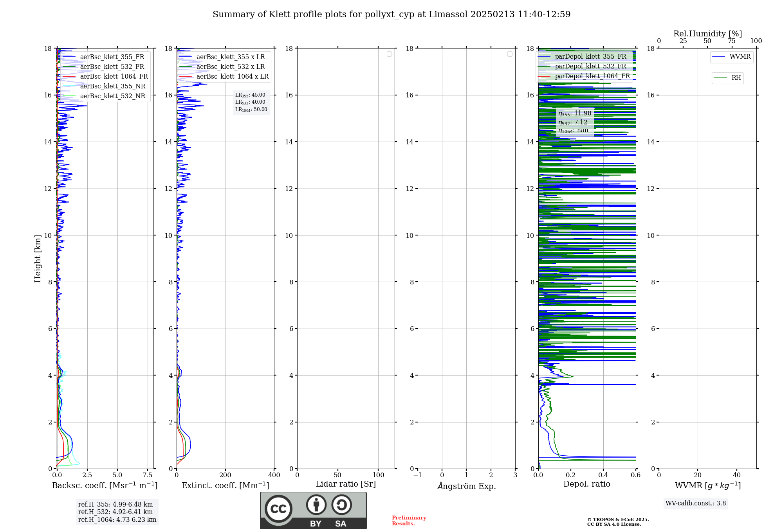Image resolution: width=783 pixels, height=532 pixels.
Task: Select legend entry aerBsc_klett_355_NR
Action: point(104,86)
